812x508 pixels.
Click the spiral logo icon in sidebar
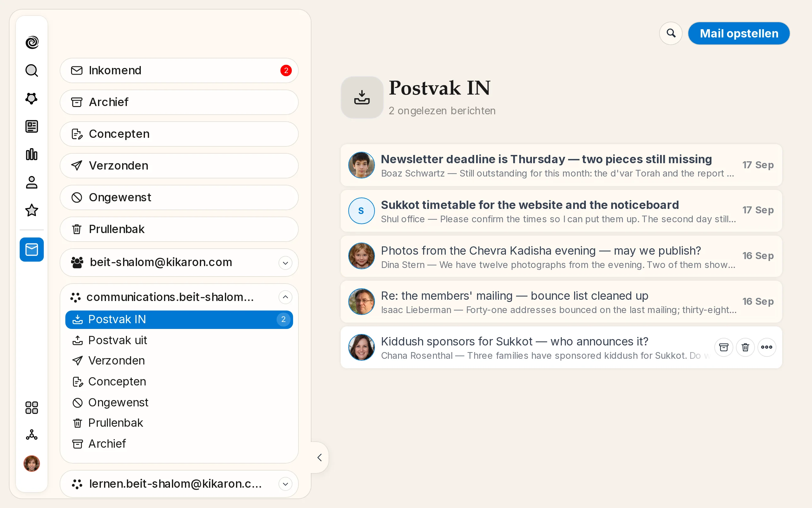[32, 42]
